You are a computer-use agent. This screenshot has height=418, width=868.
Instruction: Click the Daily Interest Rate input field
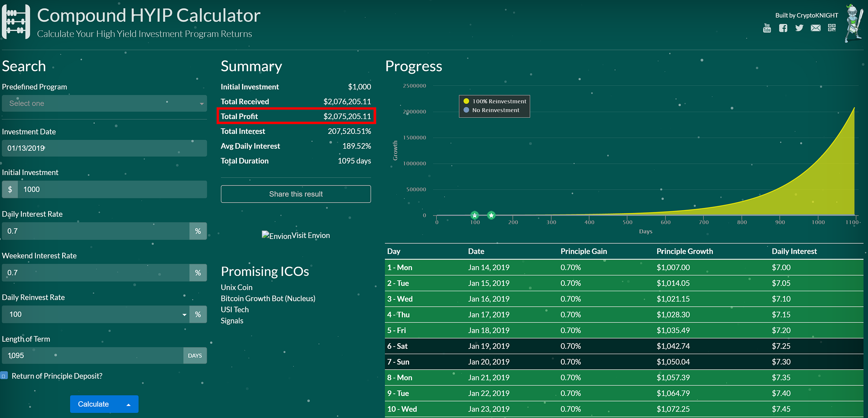point(96,231)
